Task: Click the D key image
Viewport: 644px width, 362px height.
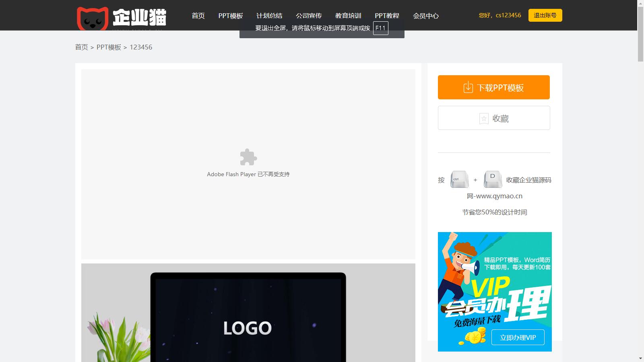Action: point(493,179)
